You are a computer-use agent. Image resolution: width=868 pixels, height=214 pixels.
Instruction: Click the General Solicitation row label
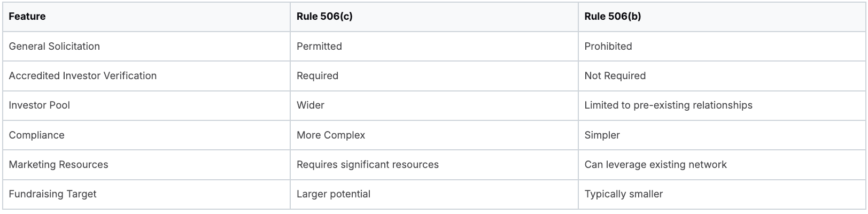point(55,46)
